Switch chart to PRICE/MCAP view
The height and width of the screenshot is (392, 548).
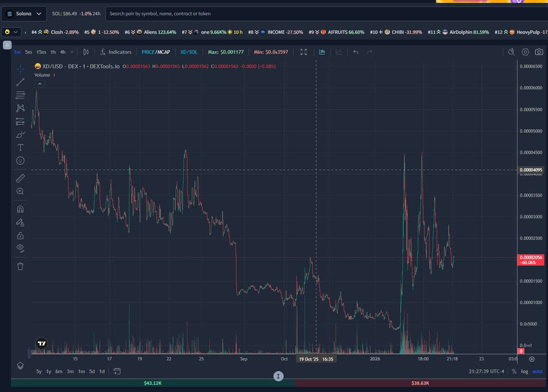[156, 52]
